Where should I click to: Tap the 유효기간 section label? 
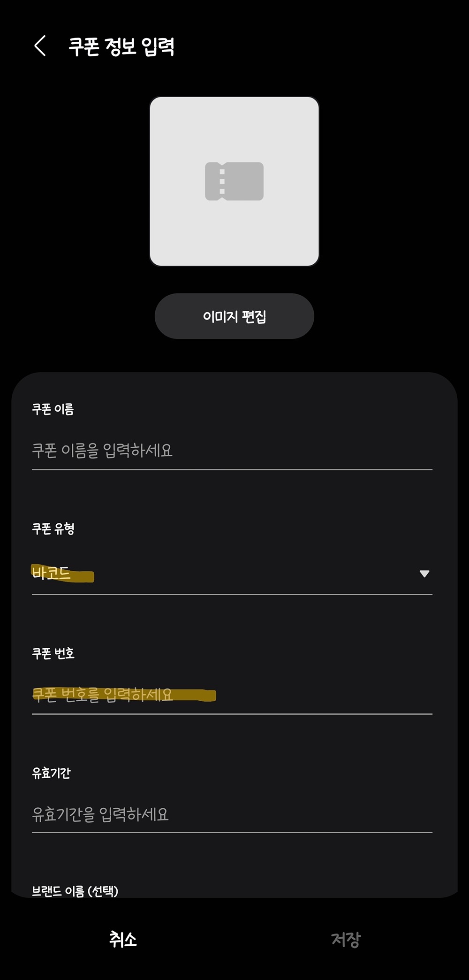click(x=52, y=773)
